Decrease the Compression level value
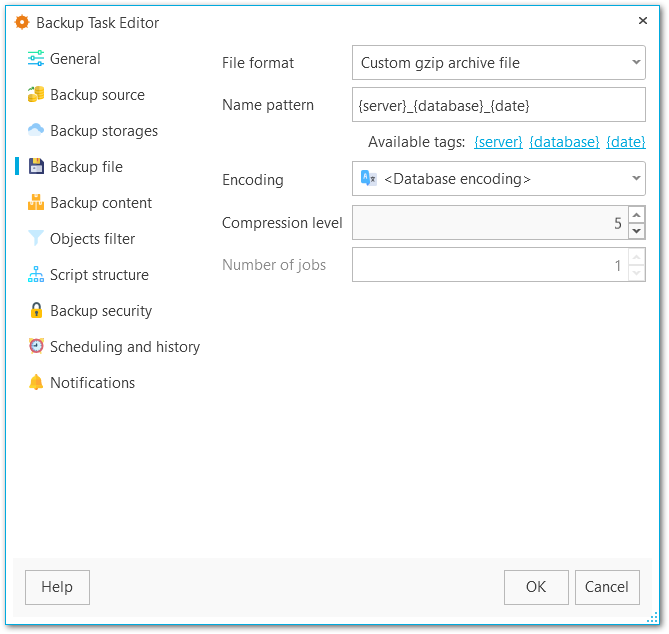The width and height of the screenshot is (669, 634). point(636,231)
